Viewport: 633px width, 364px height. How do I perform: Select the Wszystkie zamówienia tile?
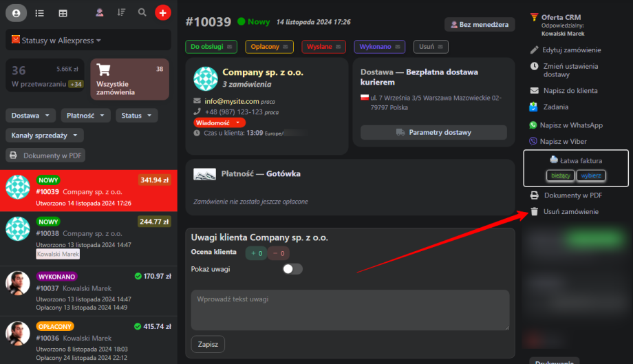pos(130,79)
